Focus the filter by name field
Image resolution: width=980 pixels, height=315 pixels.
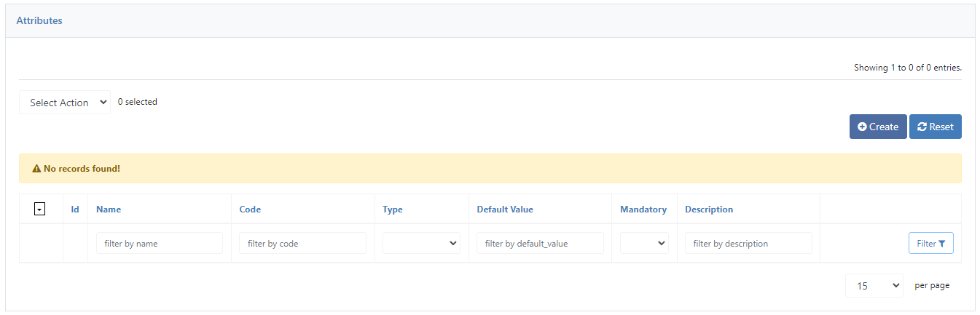pyautogui.click(x=160, y=244)
